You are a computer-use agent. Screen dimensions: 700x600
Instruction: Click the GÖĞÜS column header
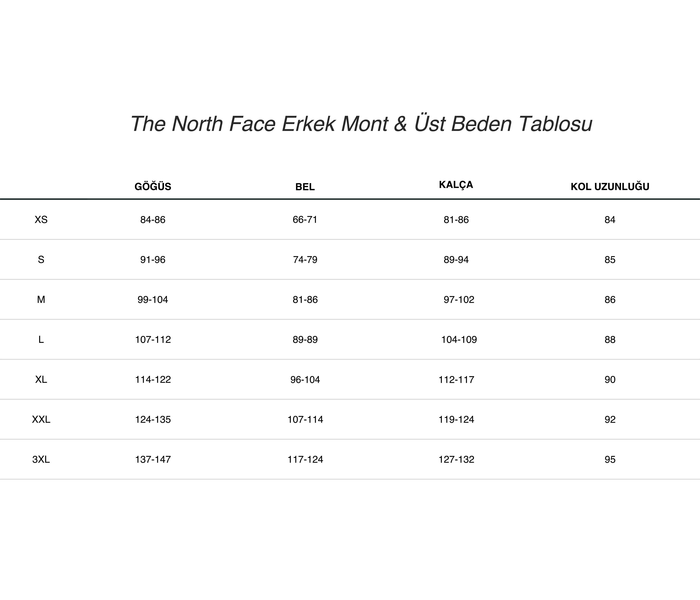(x=153, y=186)
